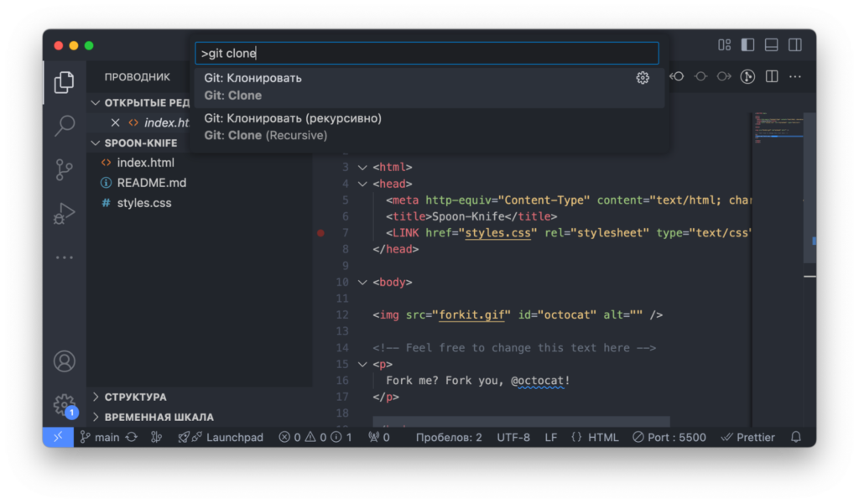Select Git: Clone (Recursive) command
The width and height of the screenshot is (859, 504).
point(336,127)
